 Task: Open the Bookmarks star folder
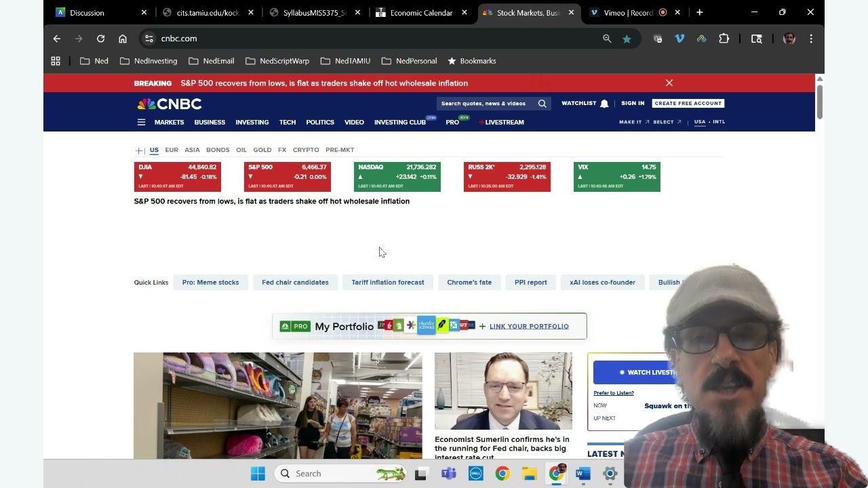[x=472, y=61]
